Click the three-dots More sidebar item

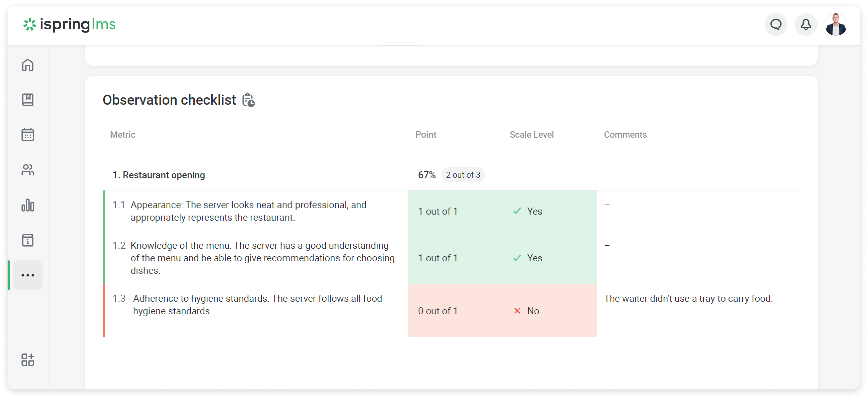(27, 275)
